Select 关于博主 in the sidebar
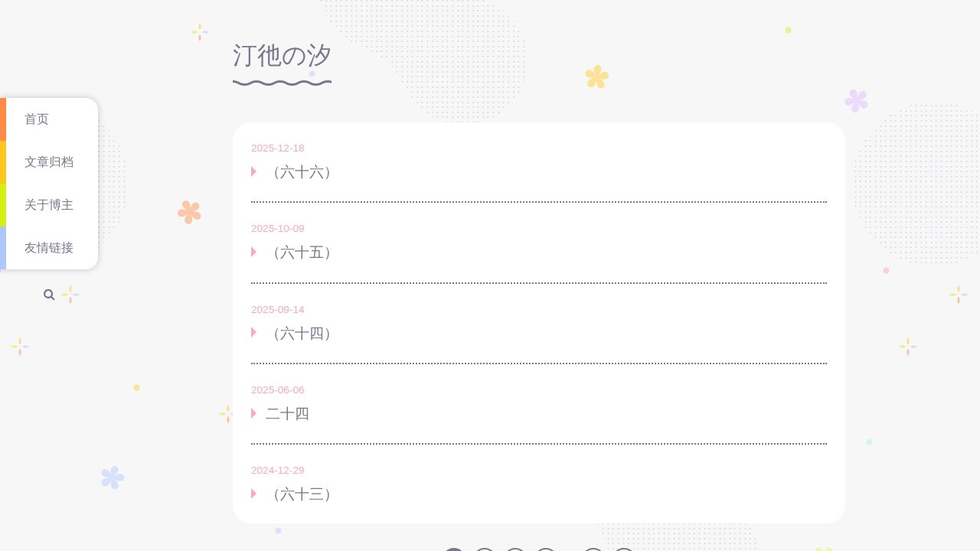Screen dimensions: 980x551 pos(49,205)
